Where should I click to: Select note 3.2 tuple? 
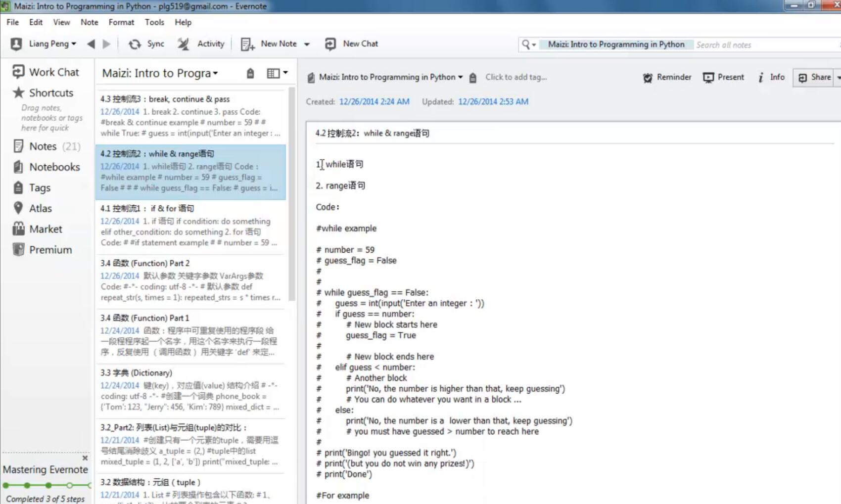tap(190, 490)
